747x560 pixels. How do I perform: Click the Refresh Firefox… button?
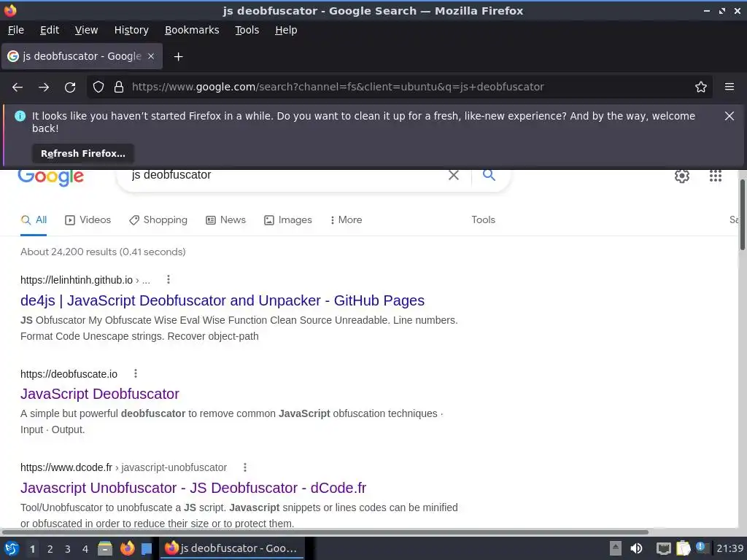[83, 153]
